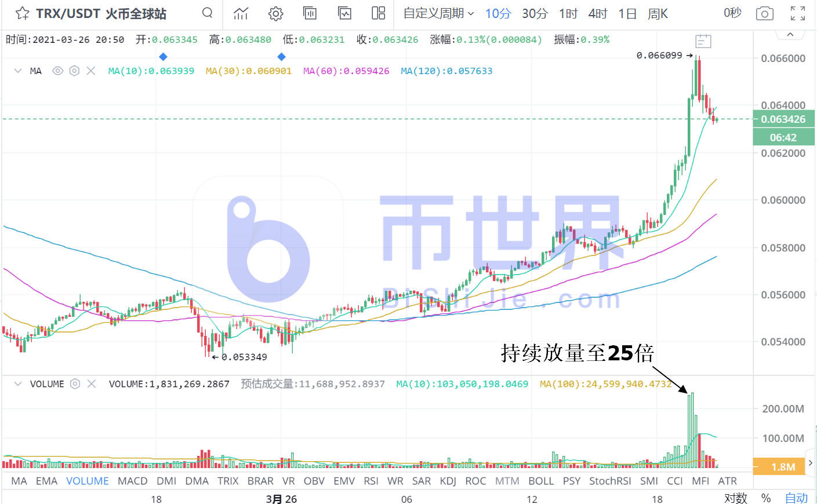Select the chart type icon

pos(241,13)
